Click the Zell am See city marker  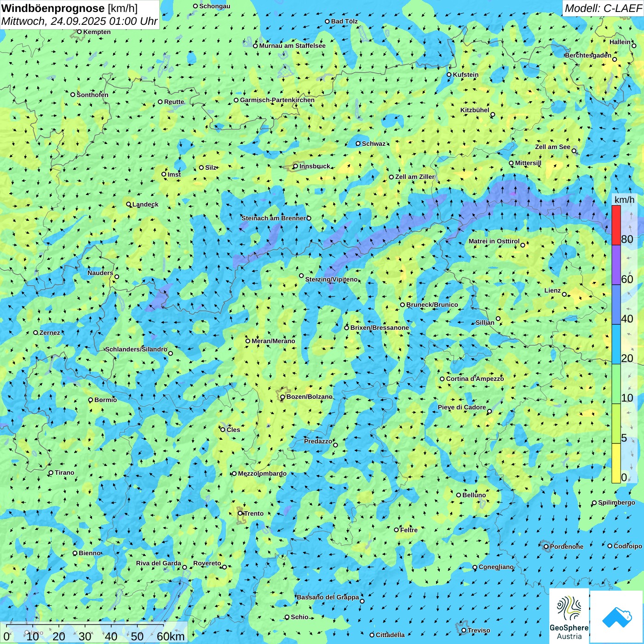(x=574, y=151)
